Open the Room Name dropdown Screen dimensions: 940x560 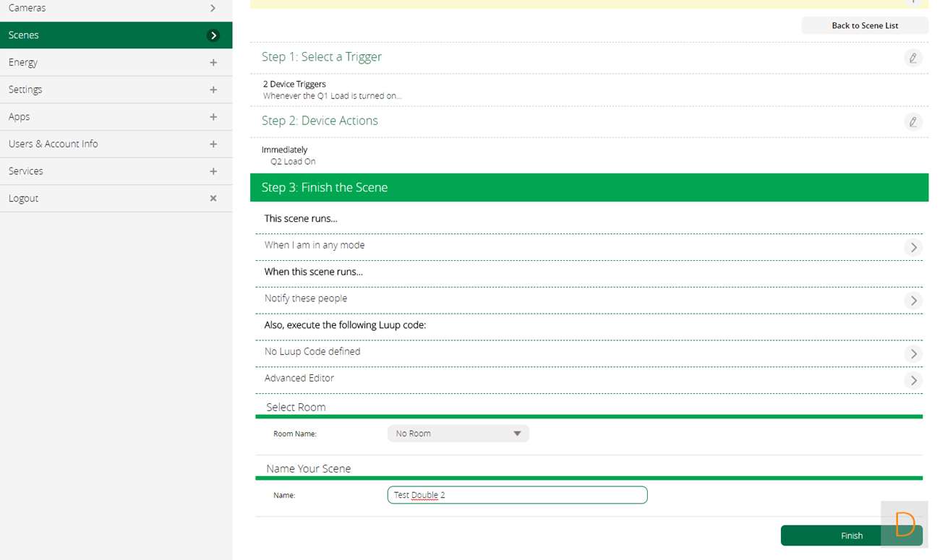coord(458,434)
